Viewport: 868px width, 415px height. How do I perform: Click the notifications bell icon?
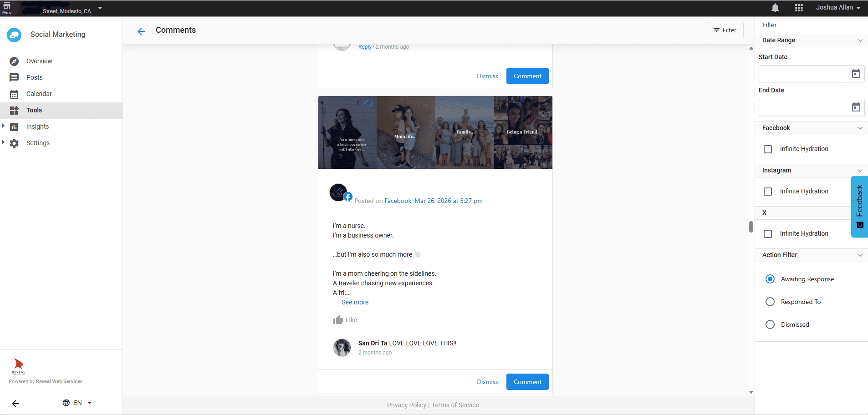(x=775, y=8)
